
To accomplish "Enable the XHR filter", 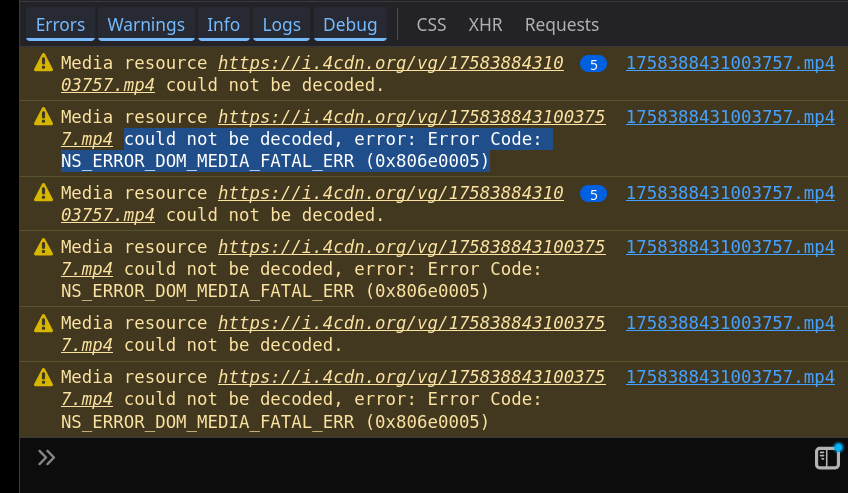I will click(485, 24).
